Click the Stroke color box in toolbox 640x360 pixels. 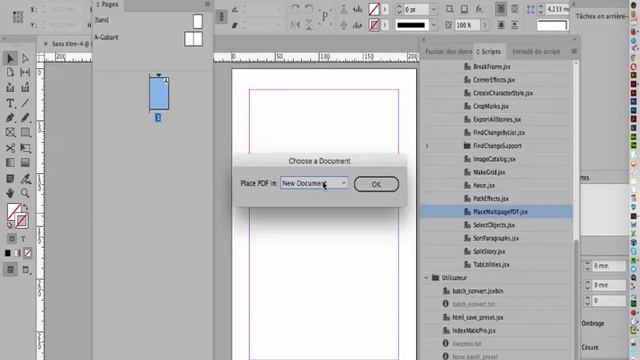coord(22,220)
